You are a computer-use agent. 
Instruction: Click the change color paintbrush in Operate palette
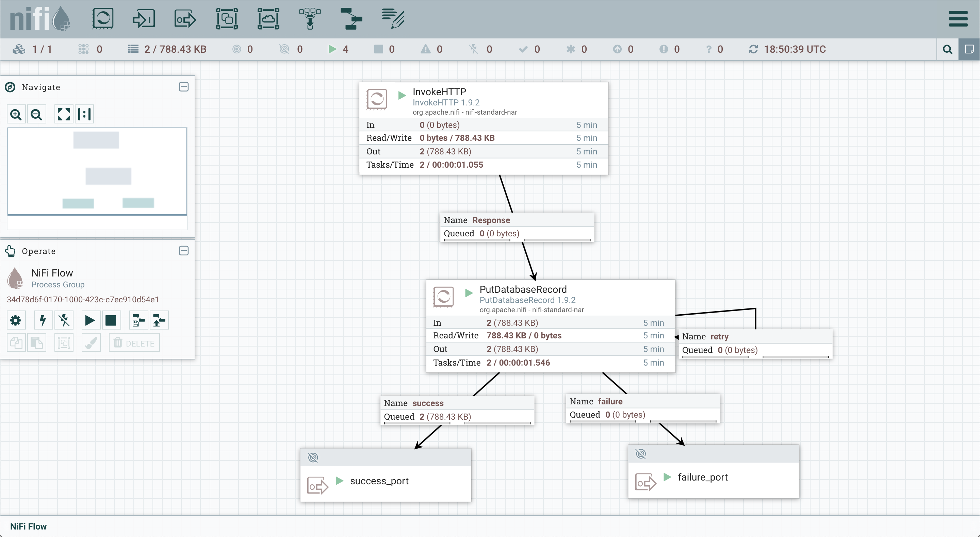pyautogui.click(x=91, y=342)
